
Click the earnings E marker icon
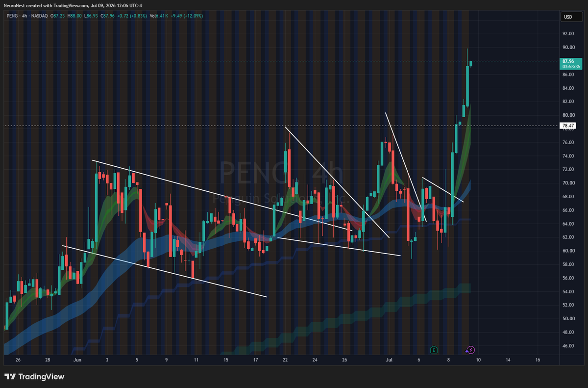(434, 350)
